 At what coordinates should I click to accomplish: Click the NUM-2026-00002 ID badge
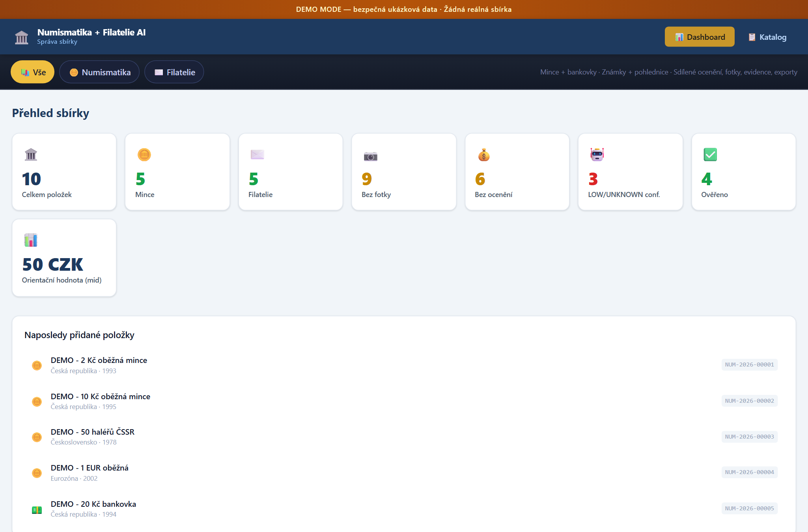coord(749,401)
